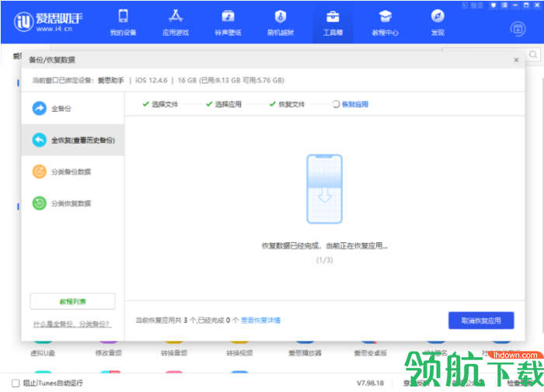Open 修改音频 tool in main window
Image resolution: width=544 pixels, height=392 pixels.
pos(109,353)
